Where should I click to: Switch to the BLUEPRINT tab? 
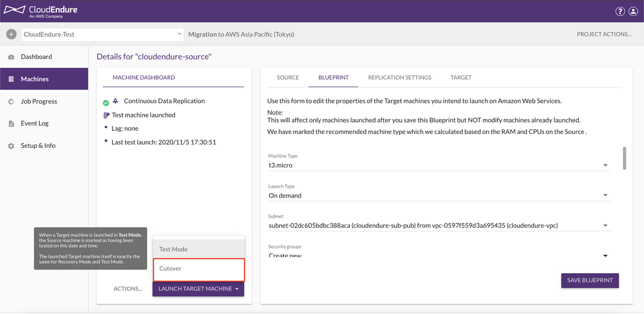point(333,78)
